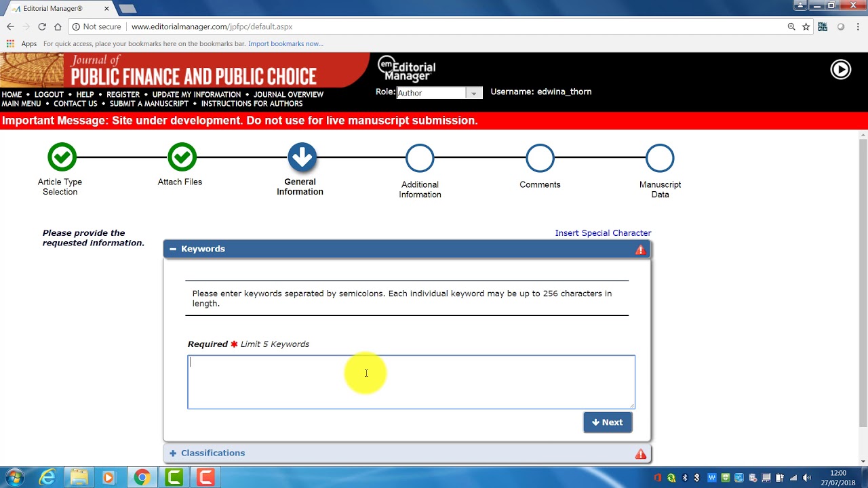868x488 pixels.
Task: Click the Journal of Public Finance banner
Action: coord(184,70)
